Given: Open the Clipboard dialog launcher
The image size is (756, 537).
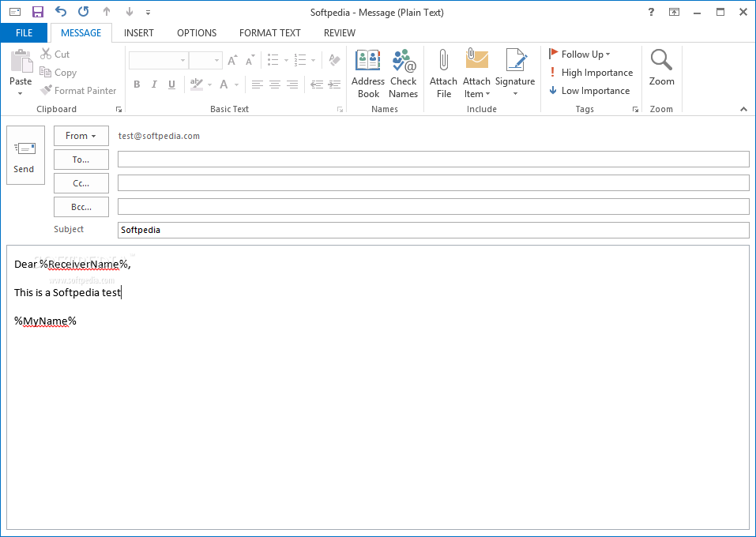Looking at the screenshot, I should [118, 110].
